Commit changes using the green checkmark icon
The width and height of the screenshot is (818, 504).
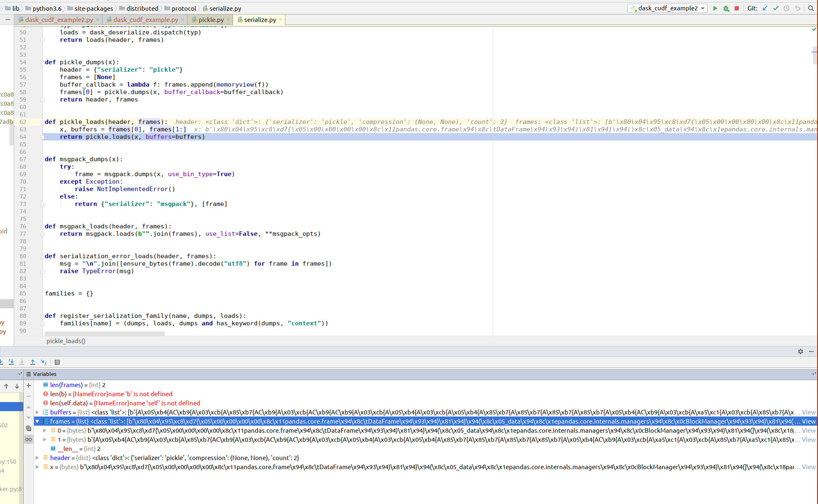point(776,8)
